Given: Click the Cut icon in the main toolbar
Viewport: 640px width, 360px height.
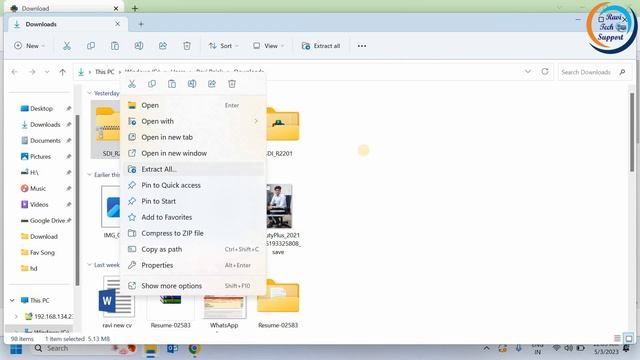Looking at the screenshot, I should [67, 46].
